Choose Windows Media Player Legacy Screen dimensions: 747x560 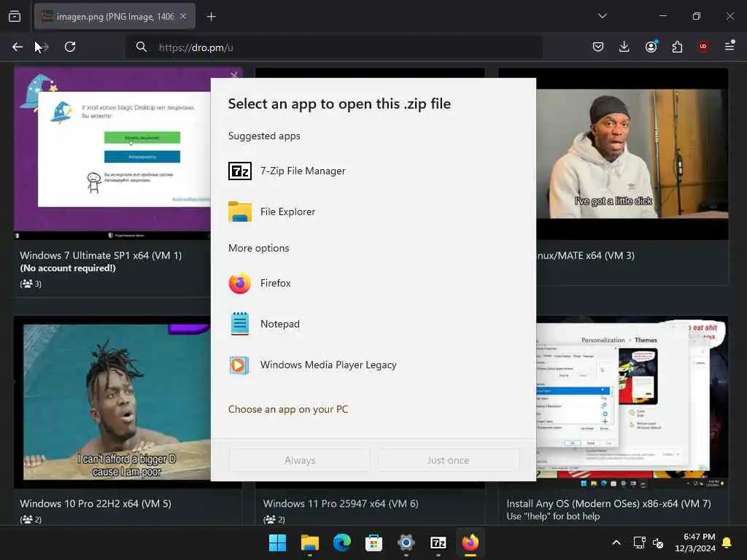[373, 365]
